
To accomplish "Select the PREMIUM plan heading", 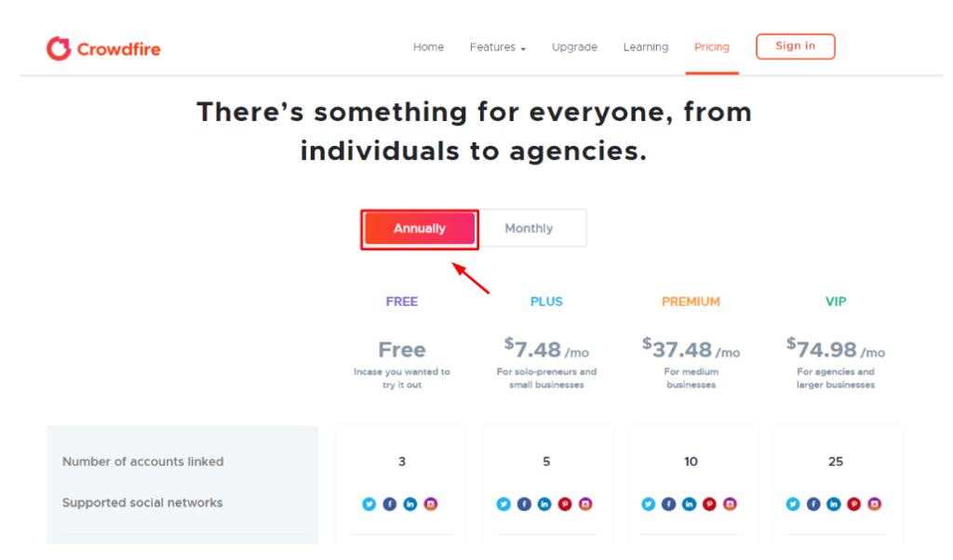I will [x=691, y=301].
